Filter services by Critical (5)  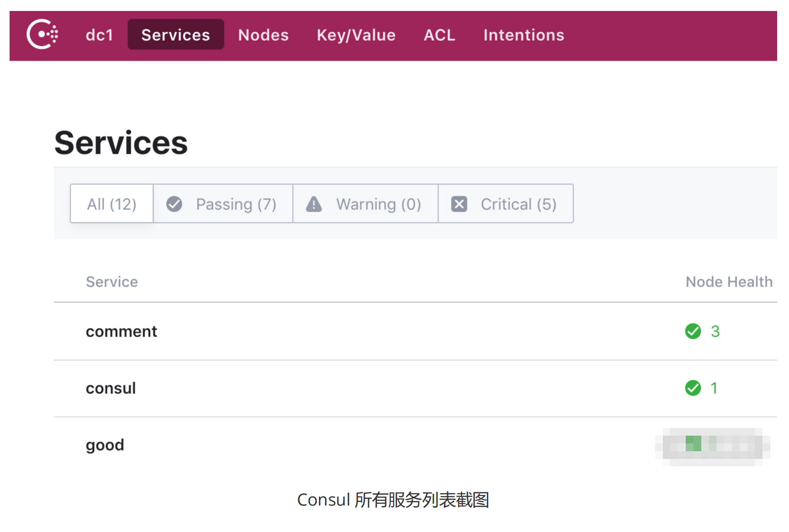tap(506, 204)
